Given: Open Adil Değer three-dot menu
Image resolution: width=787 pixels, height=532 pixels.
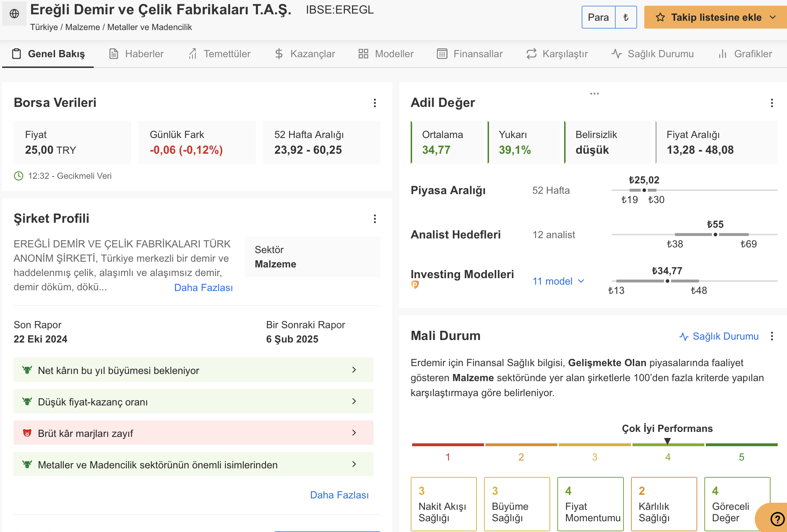Looking at the screenshot, I should (772, 103).
